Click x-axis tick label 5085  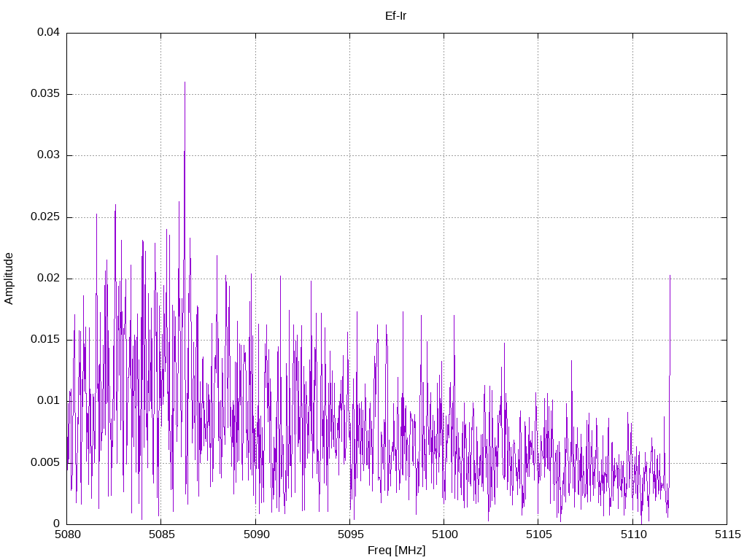(161, 534)
